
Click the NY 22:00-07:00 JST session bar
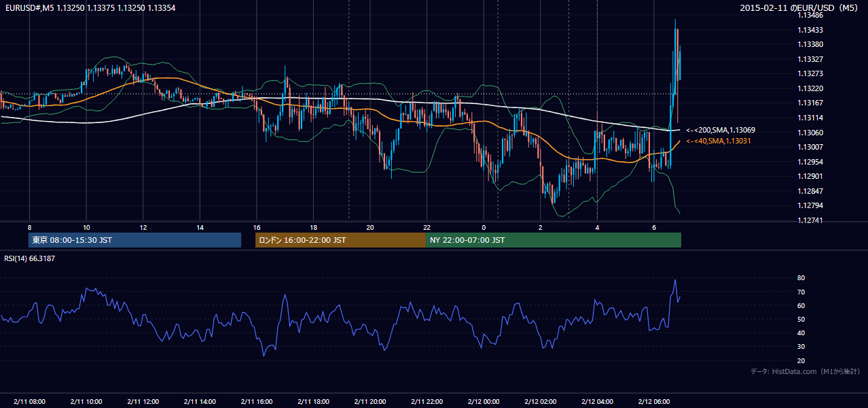pyautogui.click(x=554, y=240)
